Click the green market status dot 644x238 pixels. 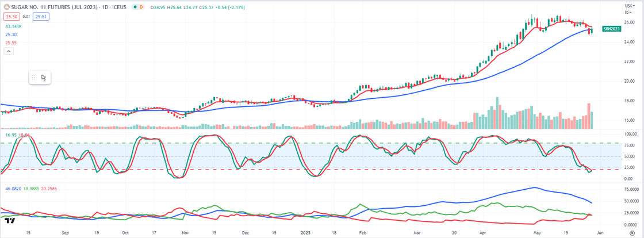(135, 7)
